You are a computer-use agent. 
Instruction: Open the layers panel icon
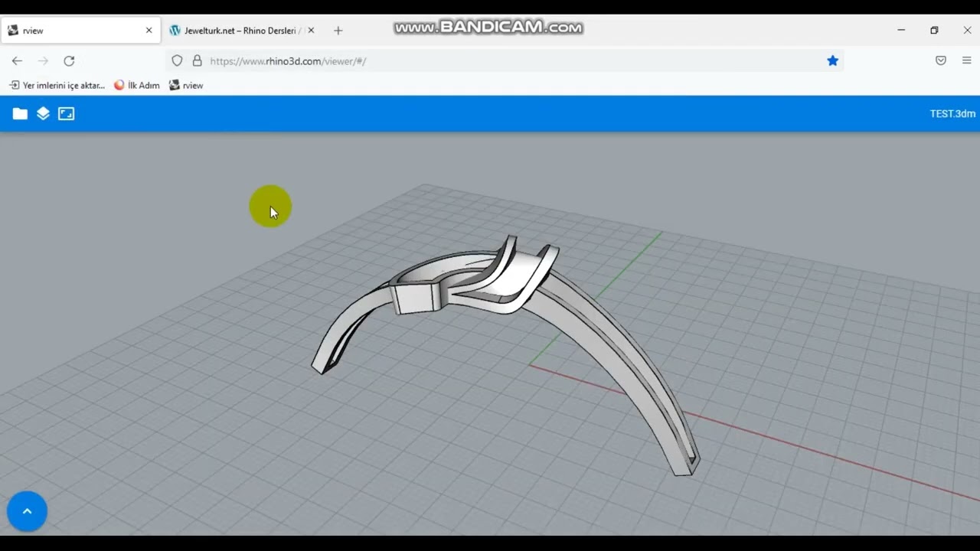click(43, 114)
